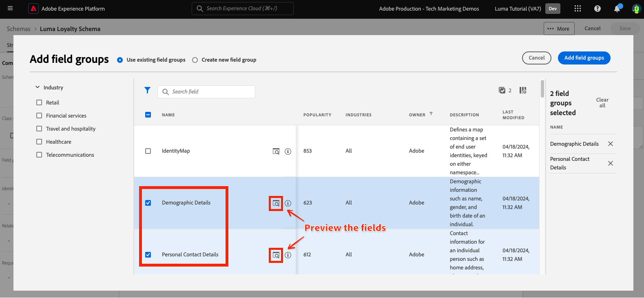
Task: Sort by the Industries column header
Action: pyautogui.click(x=359, y=115)
